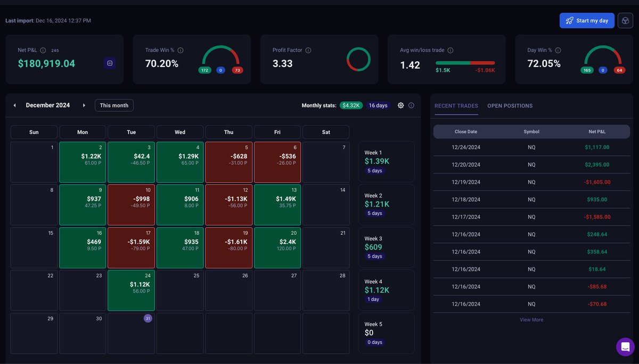Open the cube icon next to Start my day
This screenshot has height=364, width=639.
click(625, 20)
